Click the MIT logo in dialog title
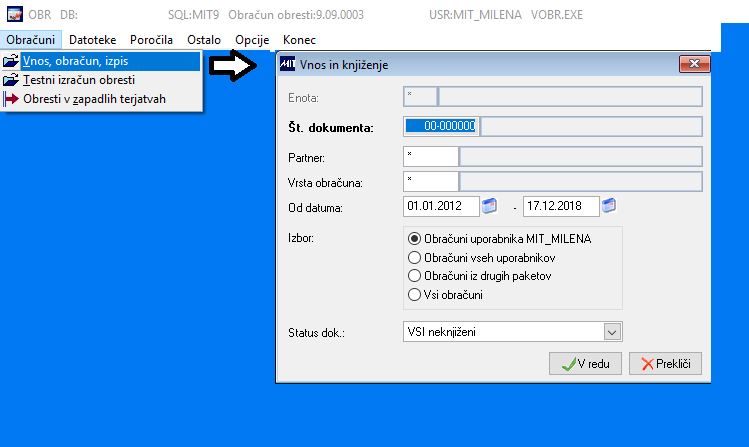749x447 pixels. pos(287,64)
